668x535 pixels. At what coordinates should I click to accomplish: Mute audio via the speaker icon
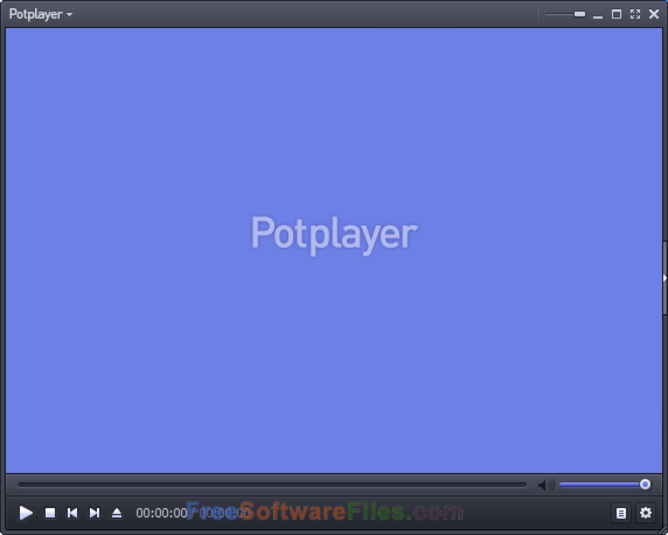[x=546, y=485]
